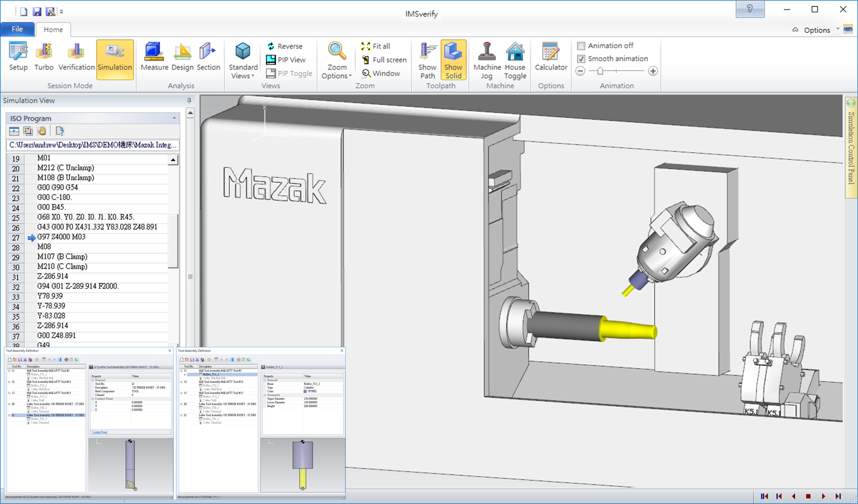The image size is (858, 504).
Task: Open PIP View
Action: (286, 60)
